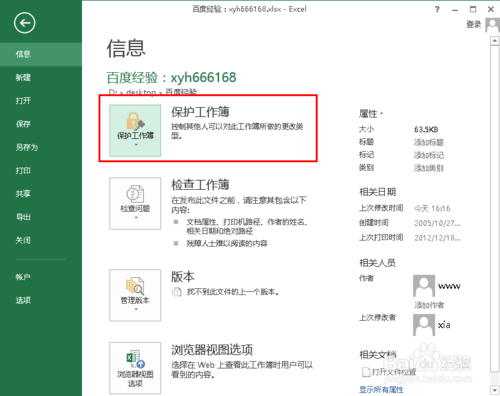Select the 信息 tab in the sidebar
500x396 pixels.
click(41, 54)
